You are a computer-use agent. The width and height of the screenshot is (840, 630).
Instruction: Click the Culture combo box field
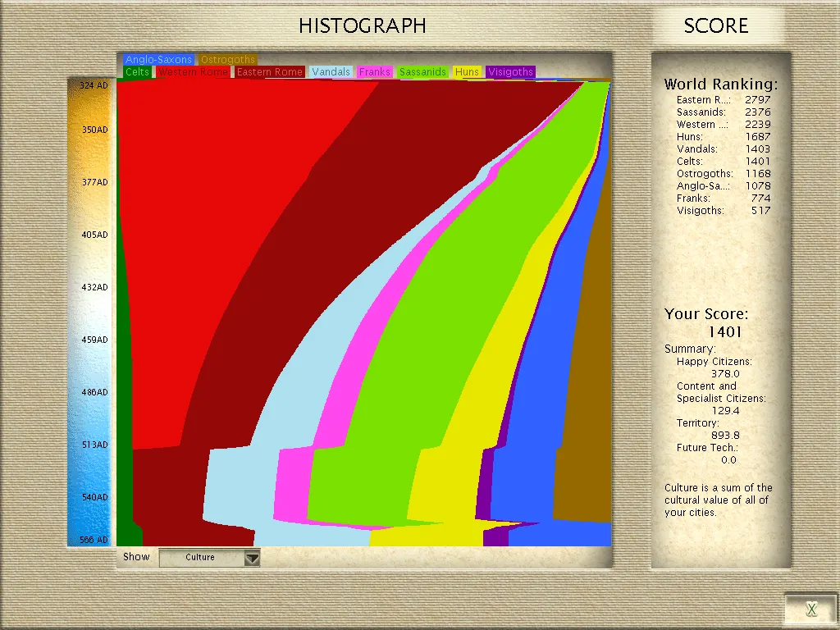coord(209,558)
